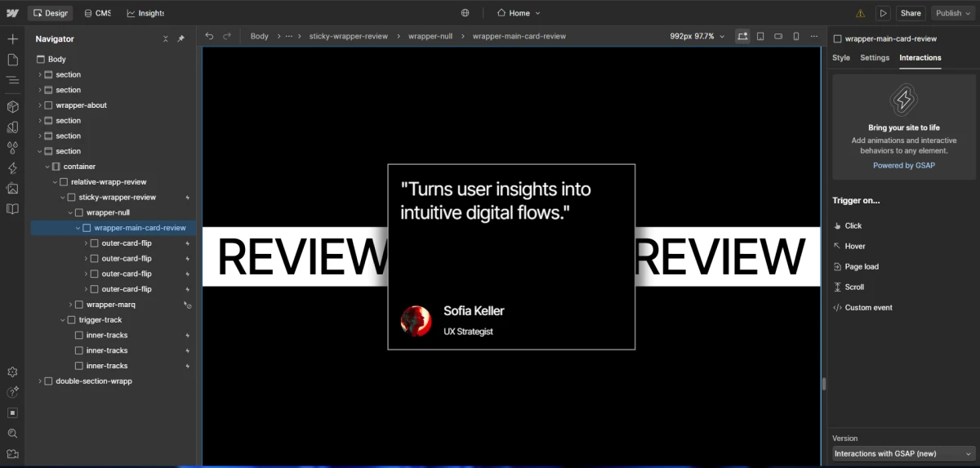Click the audit square icon in sidebar
The height and width of the screenshot is (468, 980).
coord(12,413)
